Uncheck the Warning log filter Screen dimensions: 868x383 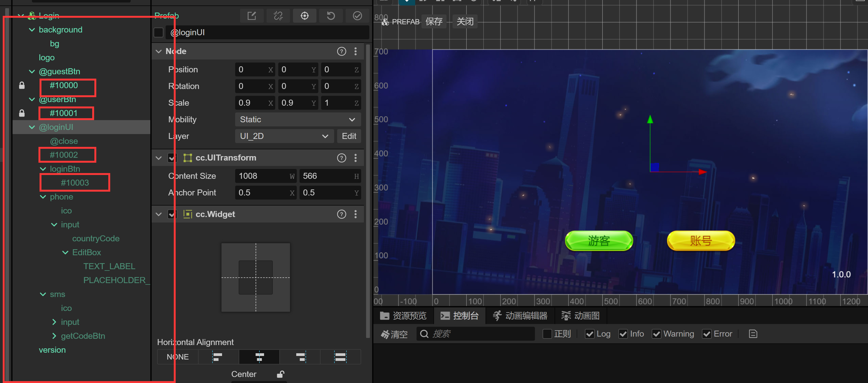[x=656, y=334]
